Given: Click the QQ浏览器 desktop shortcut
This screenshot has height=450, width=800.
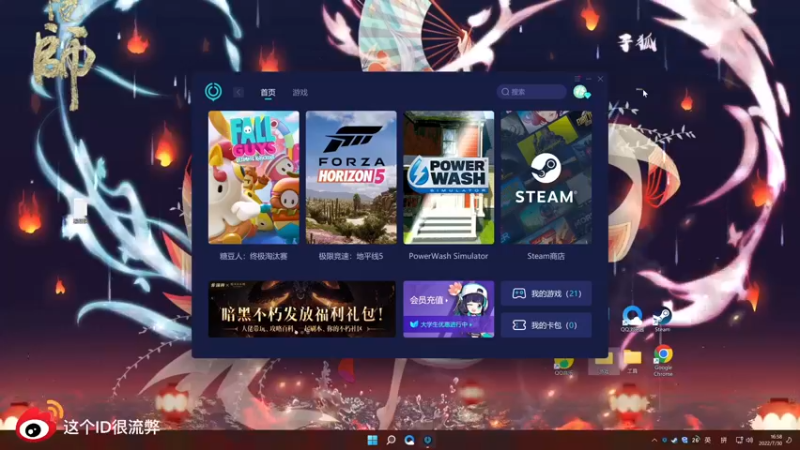Looking at the screenshot, I should (632, 319).
